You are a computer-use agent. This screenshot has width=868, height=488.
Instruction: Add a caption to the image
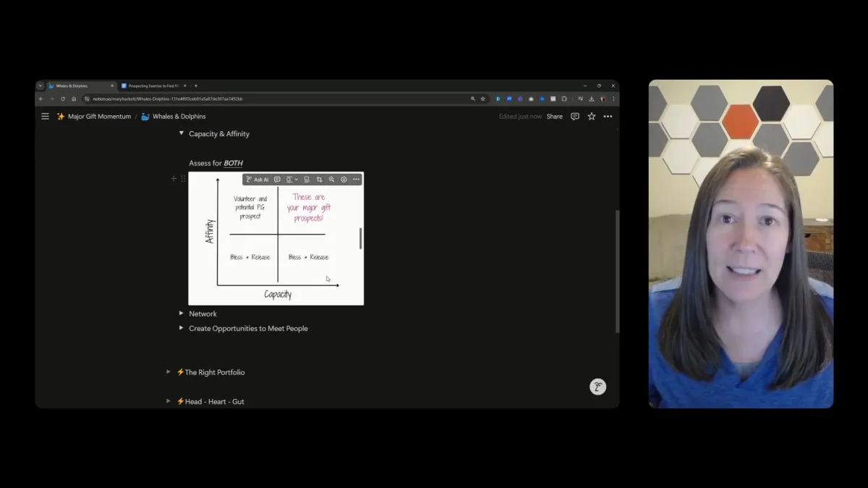tap(307, 180)
